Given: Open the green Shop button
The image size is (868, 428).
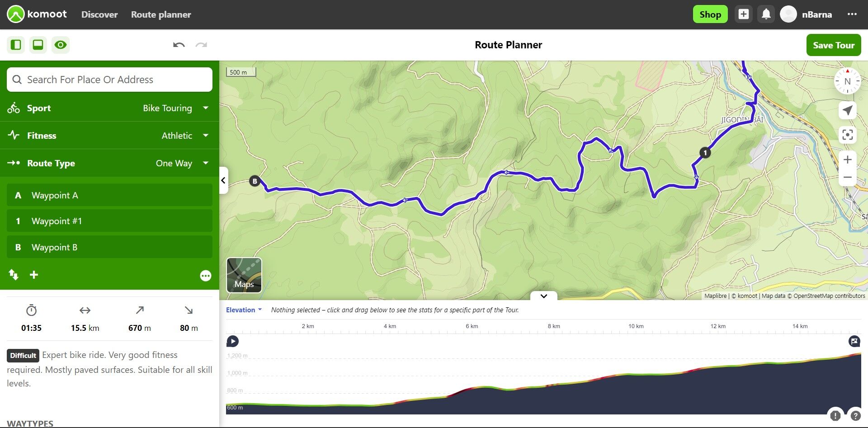Looking at the screenshot, I should (x=710, y=14).
